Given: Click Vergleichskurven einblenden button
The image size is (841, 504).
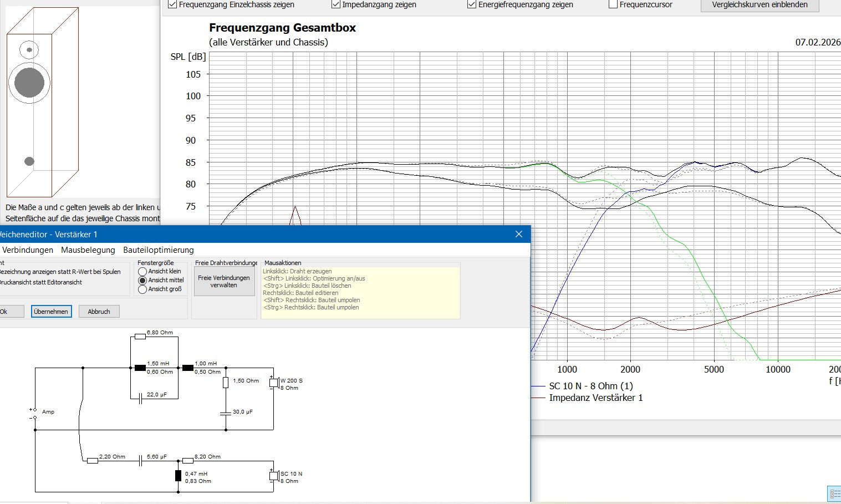Looking at the screenshot, I should [760, 5].
